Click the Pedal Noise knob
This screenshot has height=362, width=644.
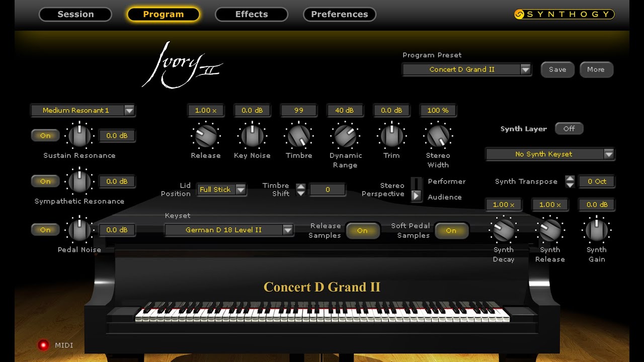pyautogui.click(x=79, y=230)
